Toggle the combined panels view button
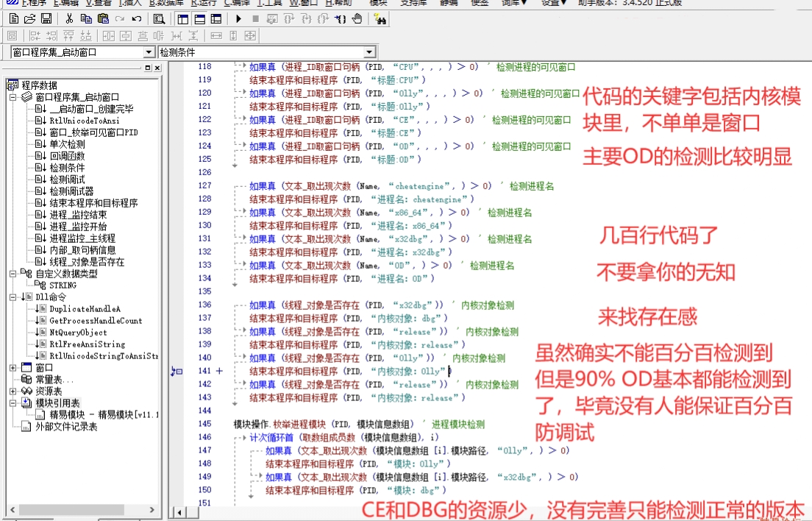This screenshot has height=521, width=812. [216, 19]
